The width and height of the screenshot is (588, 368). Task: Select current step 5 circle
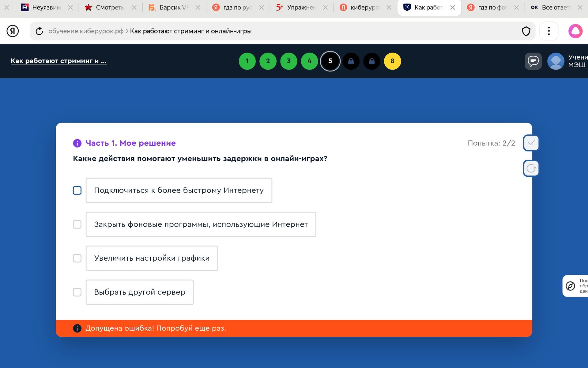330,61
